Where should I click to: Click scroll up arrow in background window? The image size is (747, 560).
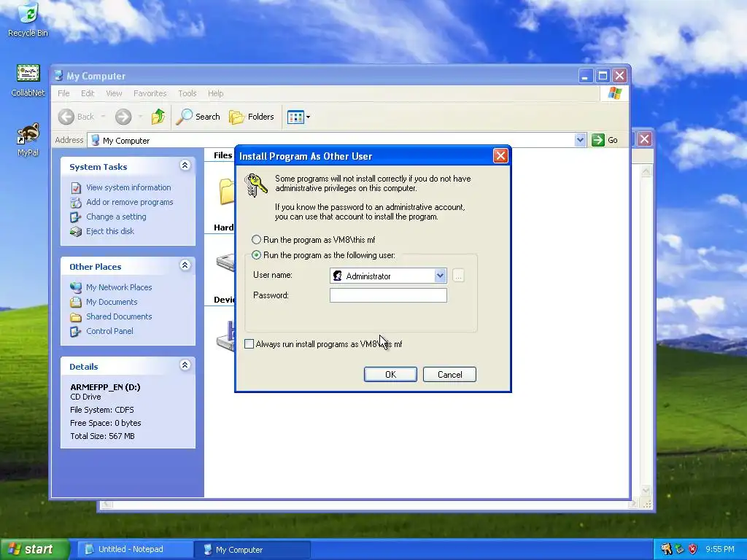(x=646, y=171)
